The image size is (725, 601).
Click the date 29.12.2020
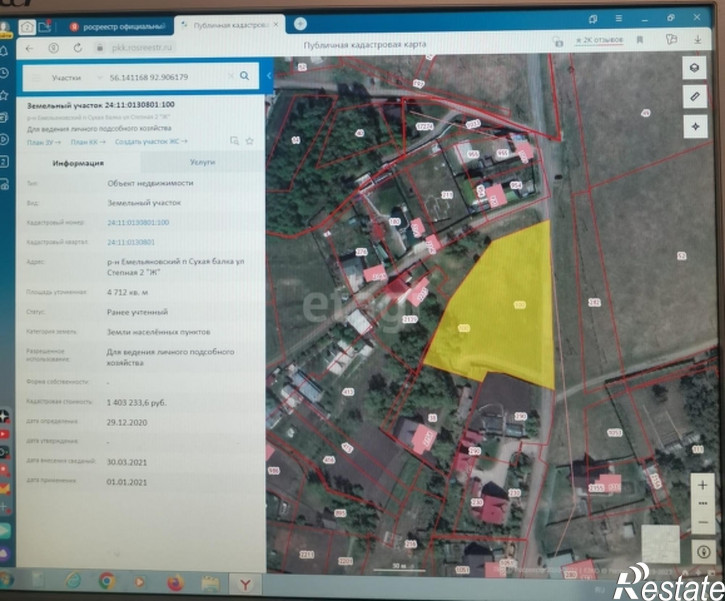[x=127, y=423]
